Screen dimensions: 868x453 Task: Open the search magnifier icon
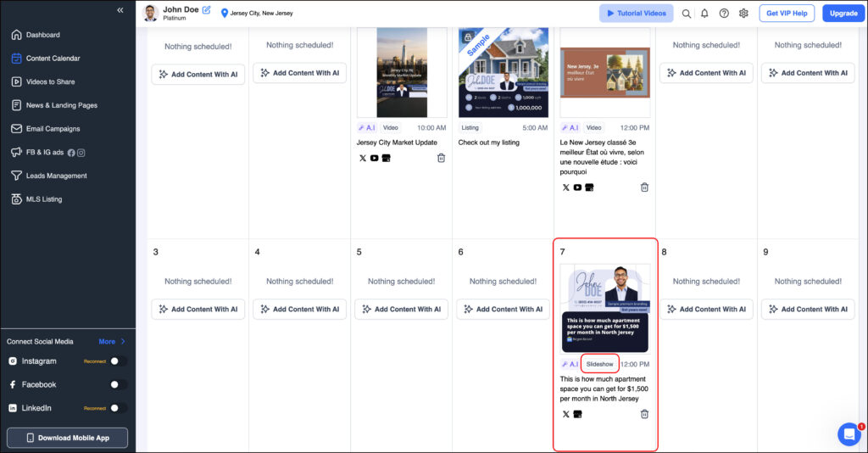pyautogui.click(x=687, y=14)
